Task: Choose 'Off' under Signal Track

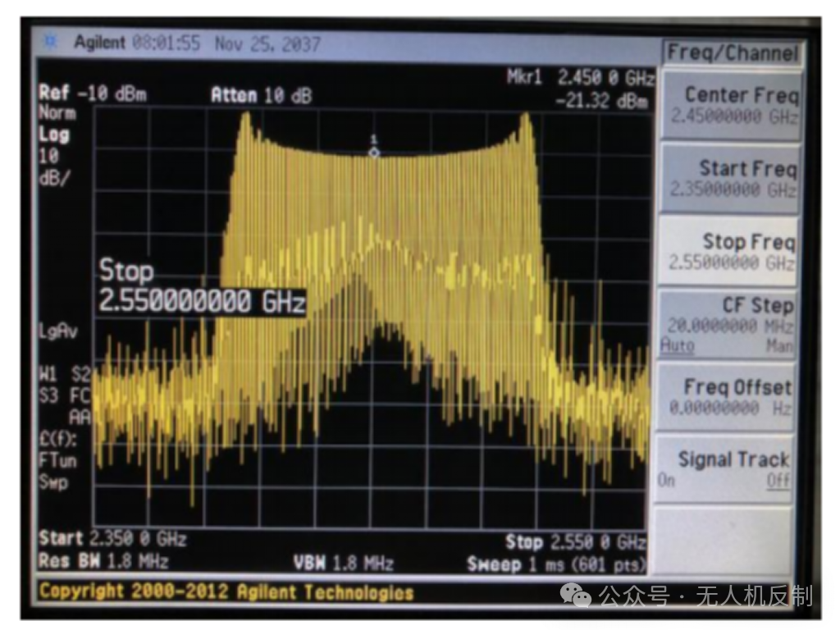Action: coord(778,480)
